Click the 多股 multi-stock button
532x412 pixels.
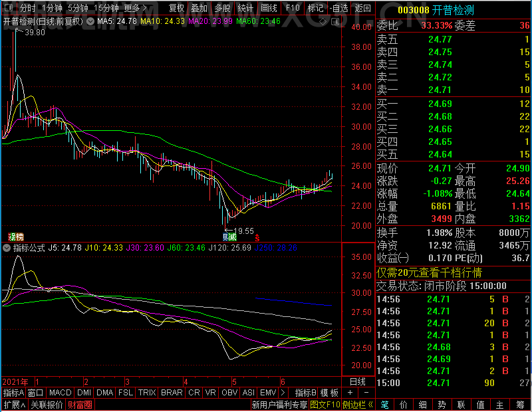222,8
